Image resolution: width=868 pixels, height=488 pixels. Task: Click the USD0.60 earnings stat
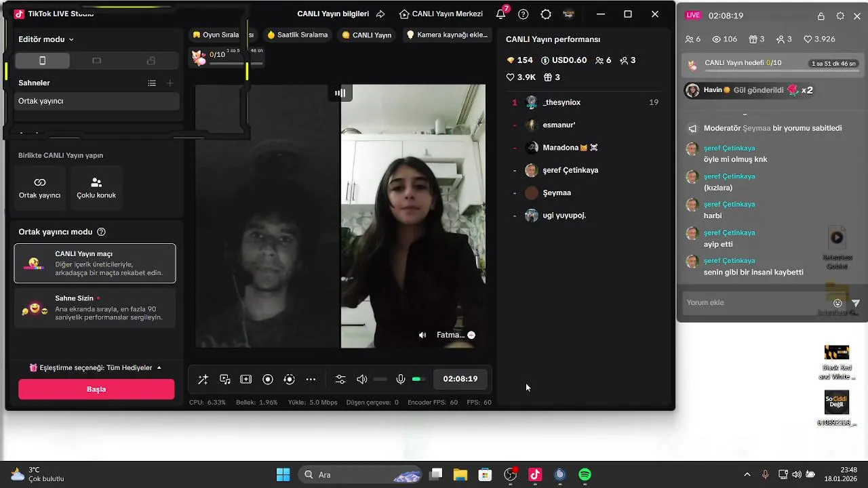564,60
